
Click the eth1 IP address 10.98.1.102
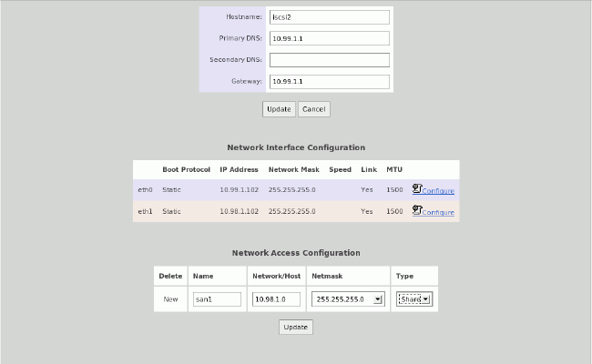240,211
